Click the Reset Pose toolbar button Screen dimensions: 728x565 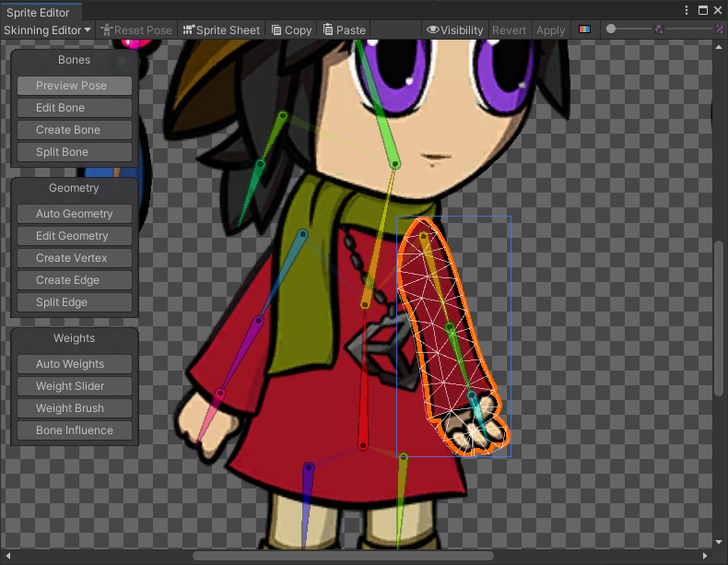click(135, 29)
